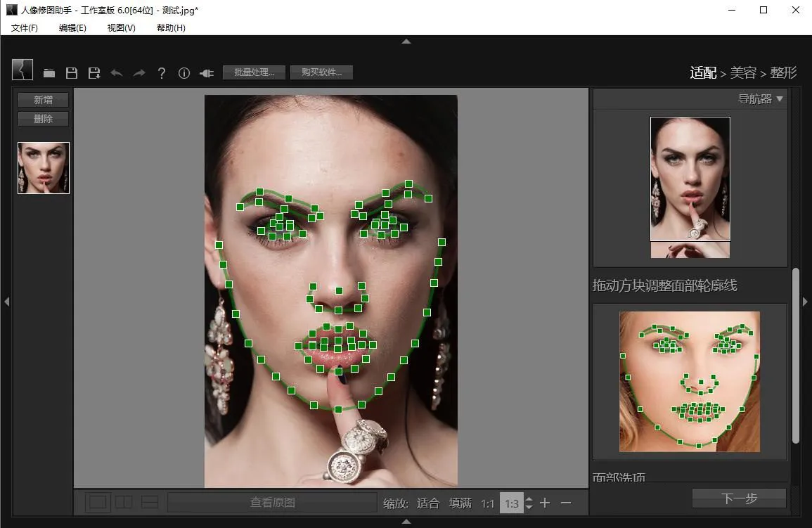Switch to single image view layout
The height and width of the screenshot is (528, 812).
point(98,502)
